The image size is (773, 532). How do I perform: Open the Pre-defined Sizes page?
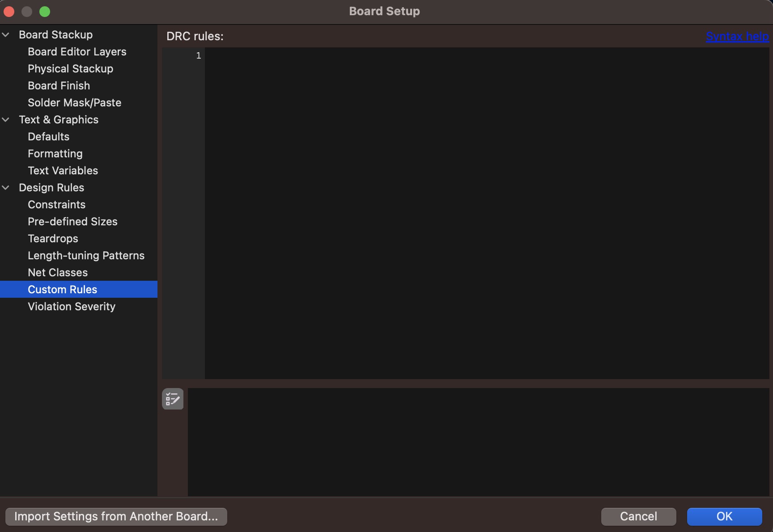(72, 221)
